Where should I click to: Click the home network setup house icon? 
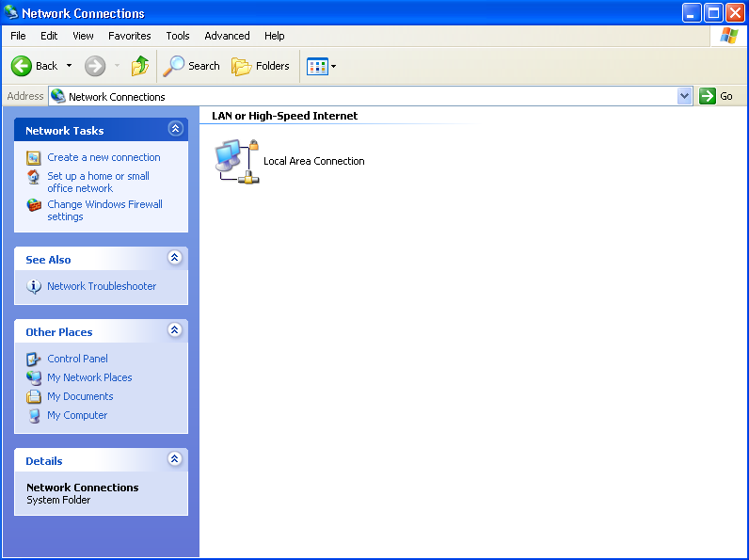click(34, 177)
